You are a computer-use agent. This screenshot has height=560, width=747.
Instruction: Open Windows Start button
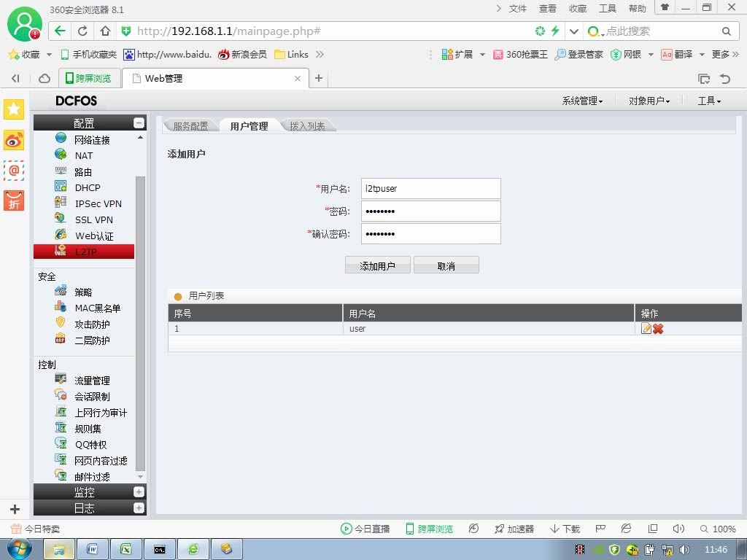20,549
